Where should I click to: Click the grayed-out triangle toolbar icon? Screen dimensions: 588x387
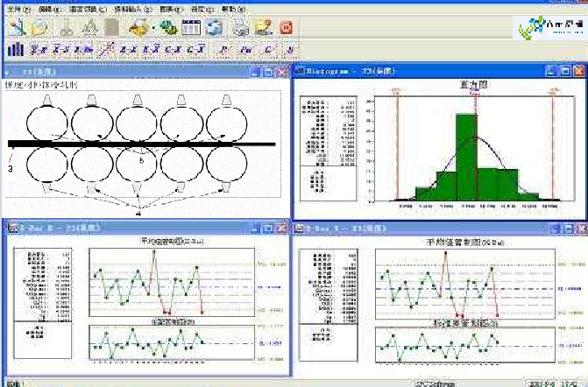point(90,27)
